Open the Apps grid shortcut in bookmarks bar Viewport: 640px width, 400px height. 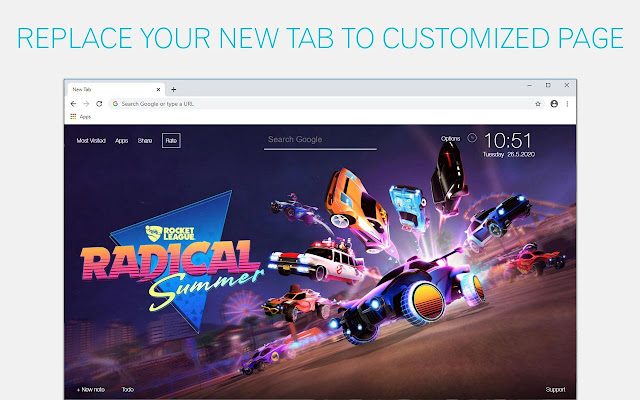pos(80,117)
